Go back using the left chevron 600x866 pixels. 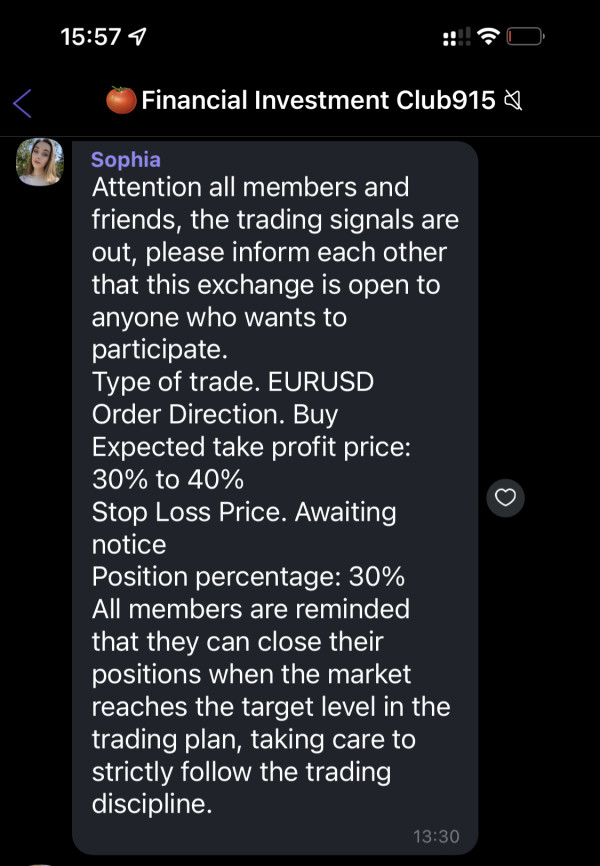click(x=23, y=101)
